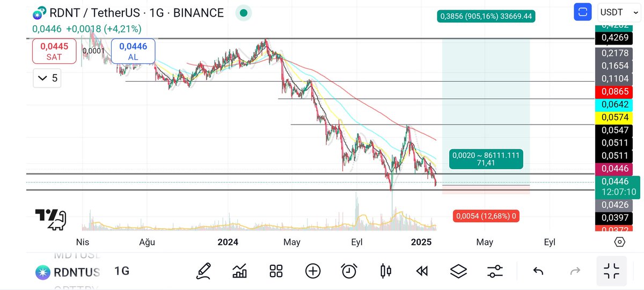Click the 0,0426 price axis label

(614, 205)
